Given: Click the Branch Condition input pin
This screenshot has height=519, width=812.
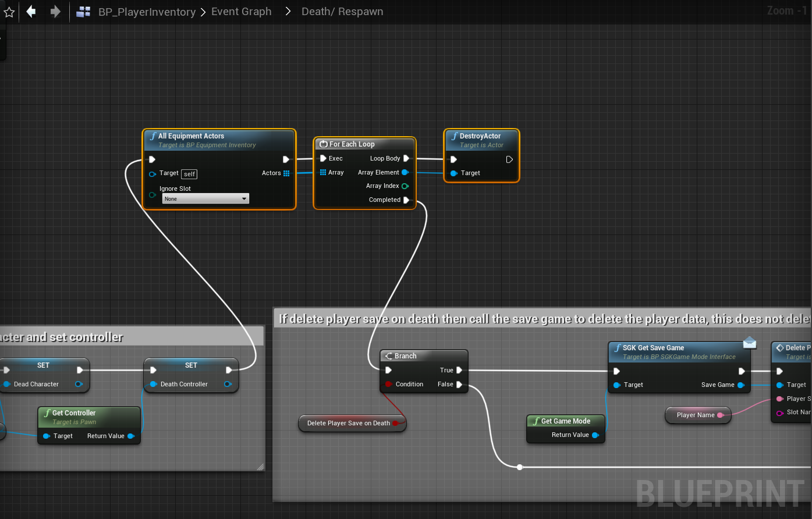Looking at the screenshot, I should [388, 384].
